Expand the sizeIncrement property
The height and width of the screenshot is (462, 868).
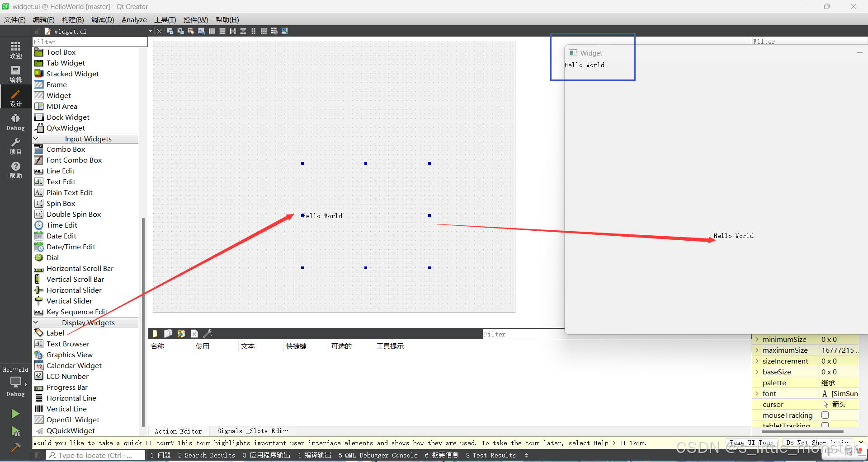click(x=757, y=361)
